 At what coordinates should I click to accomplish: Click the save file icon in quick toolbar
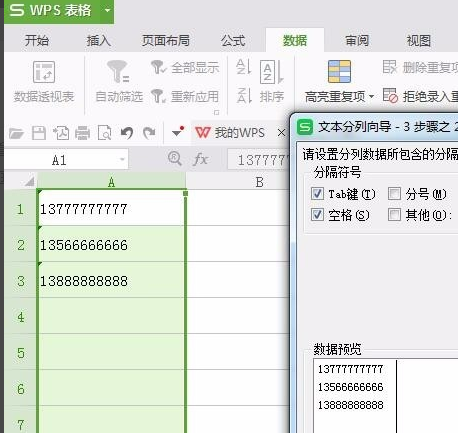click(39, 133)
